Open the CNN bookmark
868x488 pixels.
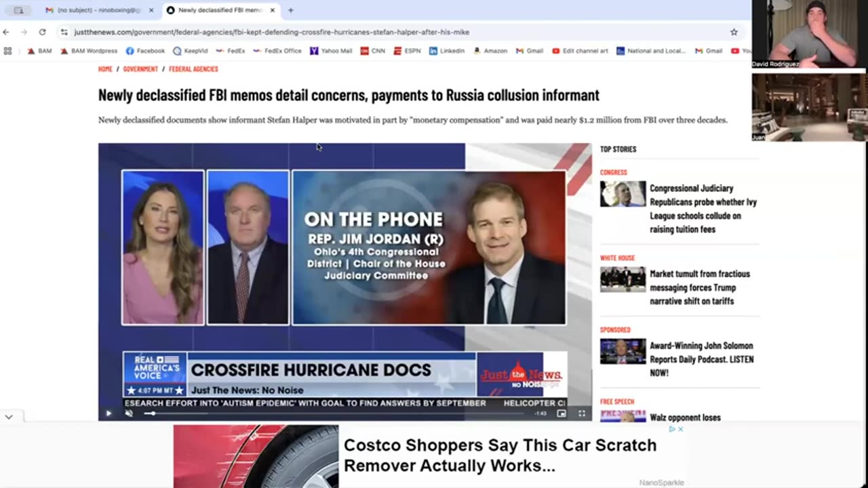point(373,51)
